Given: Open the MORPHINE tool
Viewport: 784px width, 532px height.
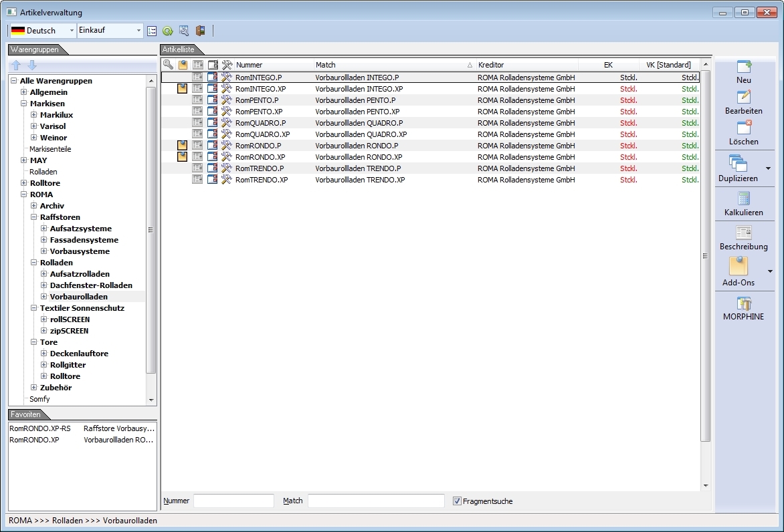Looking at the screenshot, I should pyautogui.click(x=744, y=303).
